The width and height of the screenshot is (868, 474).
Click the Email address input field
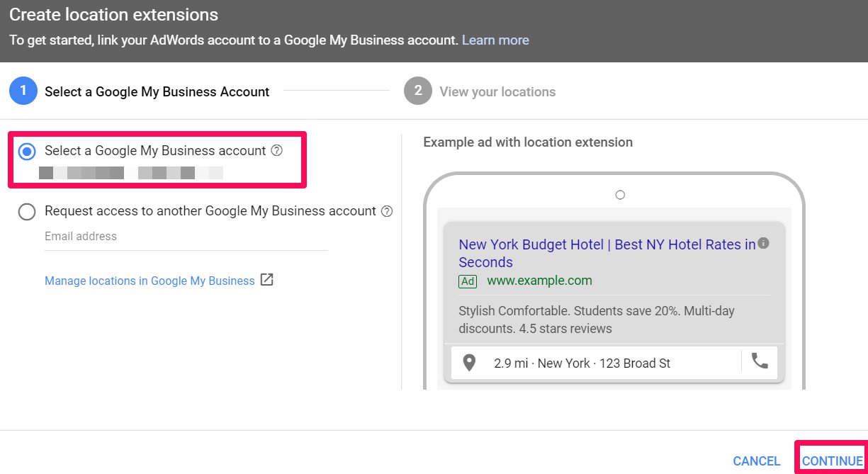186,237
